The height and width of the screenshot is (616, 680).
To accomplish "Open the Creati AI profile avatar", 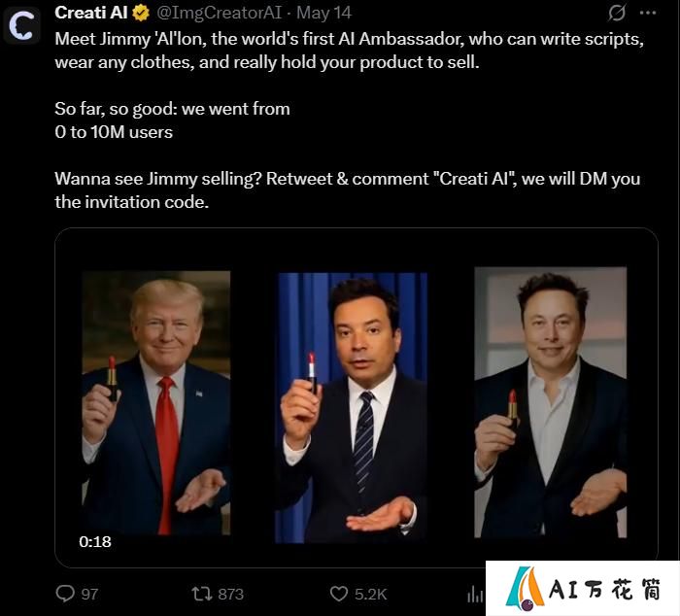I will coord(21,25).
